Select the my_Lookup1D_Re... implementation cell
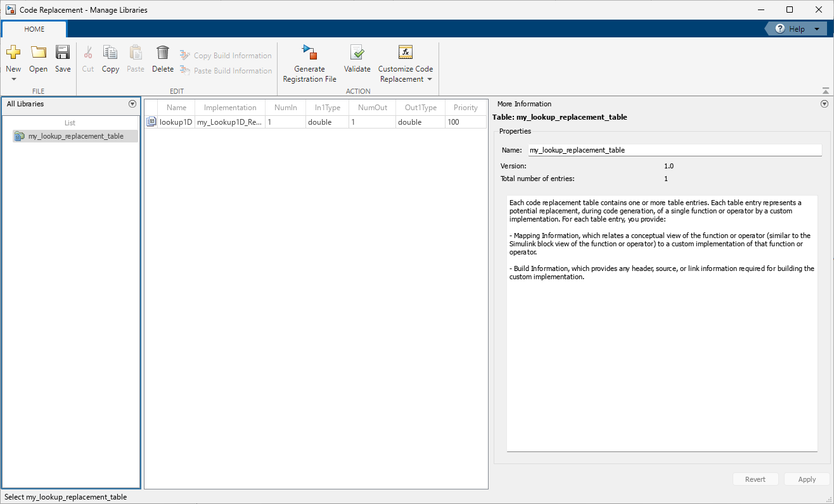 click(230, 122)
